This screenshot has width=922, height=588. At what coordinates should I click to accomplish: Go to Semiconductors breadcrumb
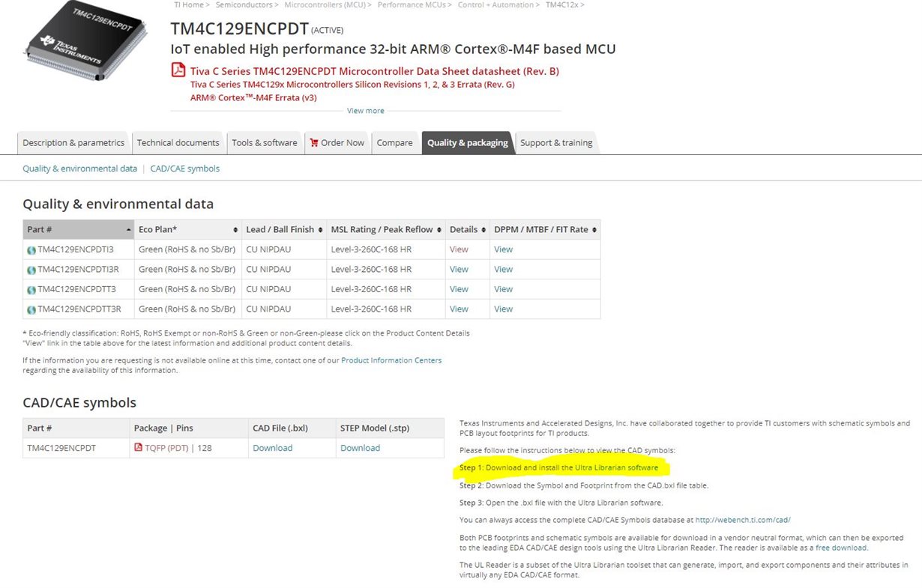[x=244, y=4]
